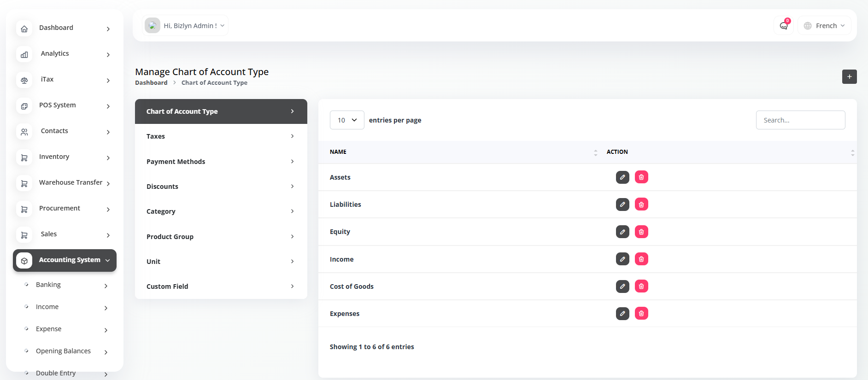Click the Bizlyn Admin avatar thumbnail
This screenshot has height=380, width=868.
tap(152, 26)
